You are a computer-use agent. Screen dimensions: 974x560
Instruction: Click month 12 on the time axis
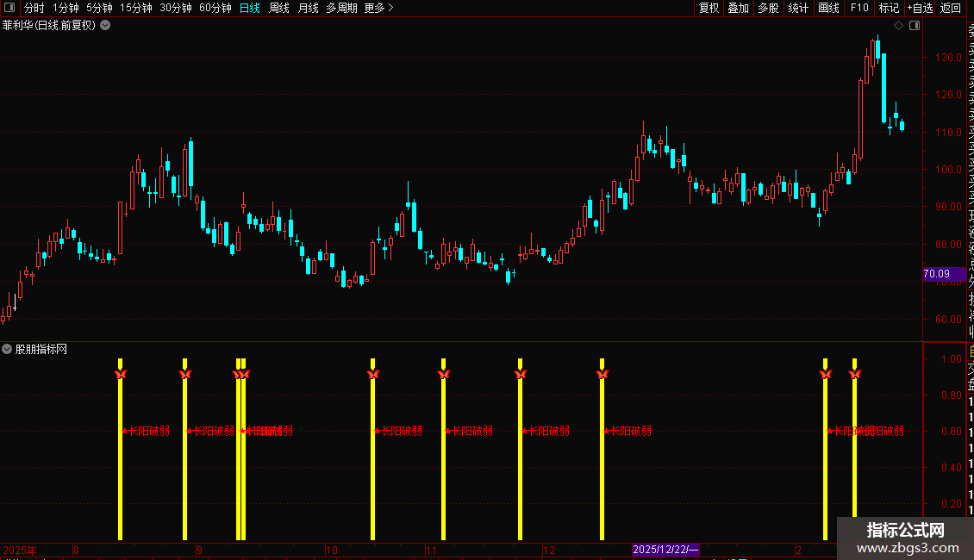click(x=548, y=550)
